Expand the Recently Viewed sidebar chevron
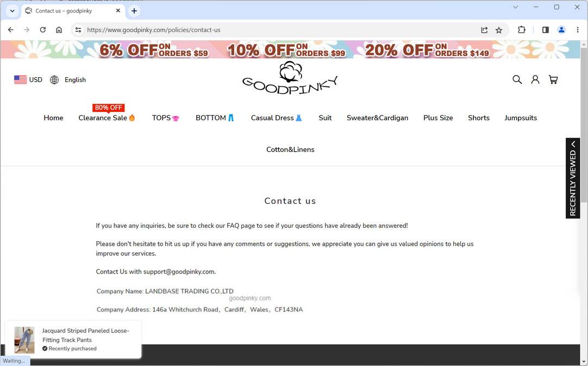Screen dimensions: 588x366 point(573,144)
